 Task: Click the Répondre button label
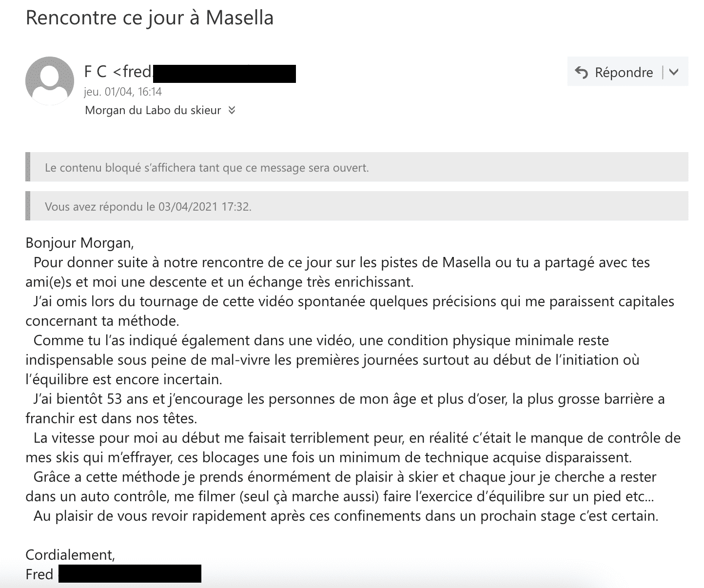click(624, 73)
